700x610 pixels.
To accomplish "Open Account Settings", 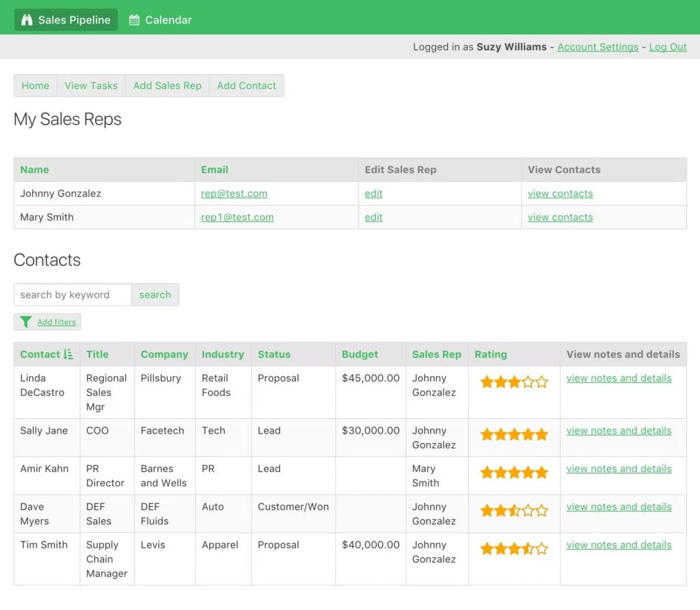I will click(x=598, y=47).
